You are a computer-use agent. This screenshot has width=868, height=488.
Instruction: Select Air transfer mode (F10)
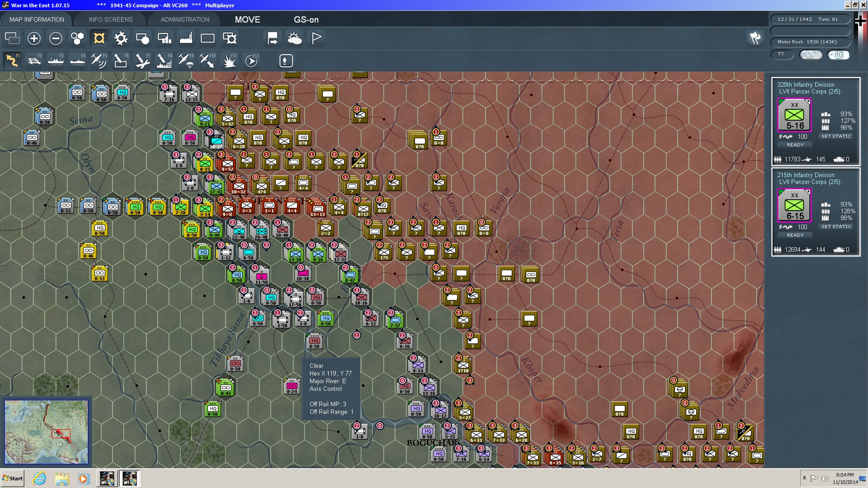coord(208,61)
